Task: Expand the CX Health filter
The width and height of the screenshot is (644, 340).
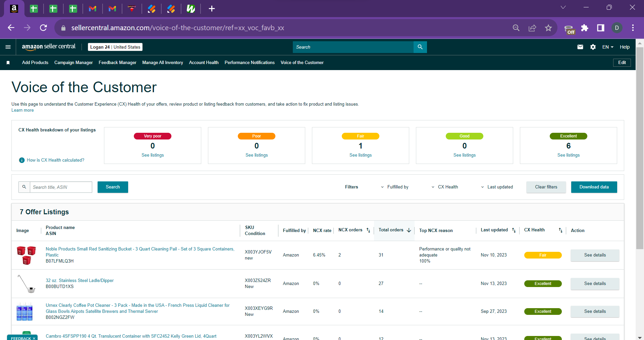Action: [x=444, y=187]
